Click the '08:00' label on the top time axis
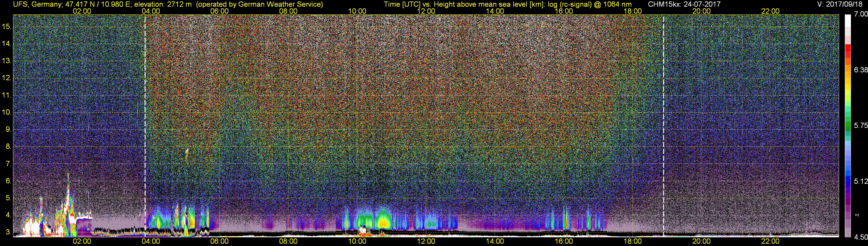868x246 pixels. click(x=288, y=11)
